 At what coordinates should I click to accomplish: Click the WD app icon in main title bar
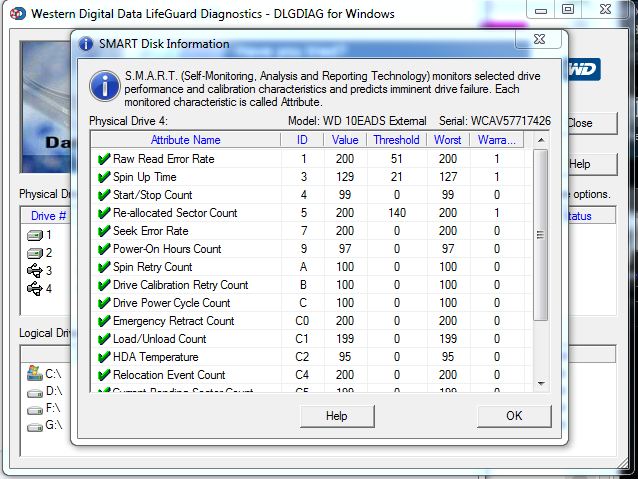click(x=17, y=13)
